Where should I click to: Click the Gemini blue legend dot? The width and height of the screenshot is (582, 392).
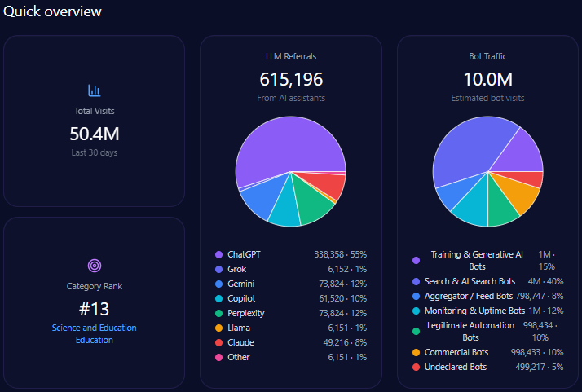(218, 284)
